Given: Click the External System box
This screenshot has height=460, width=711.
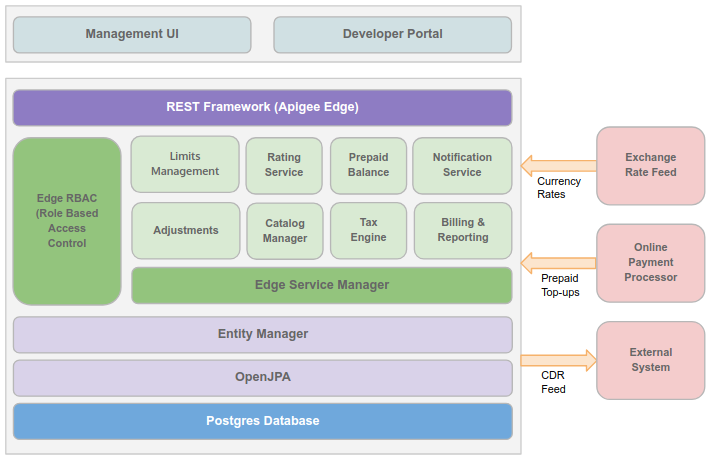Looking at the screenshot, I should click(x=650, y=360).
